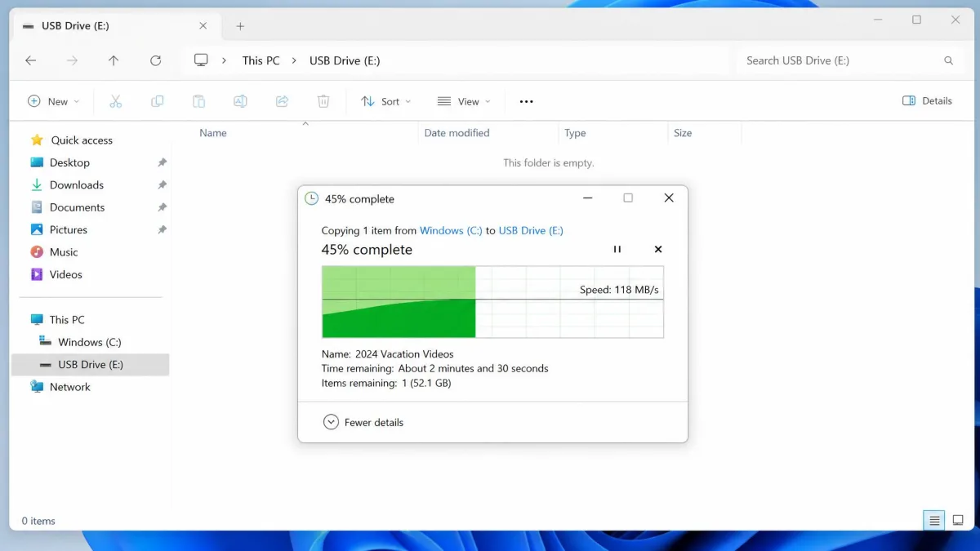Click the USB Drive (E:) link in dialog

[x=531, y=231]
